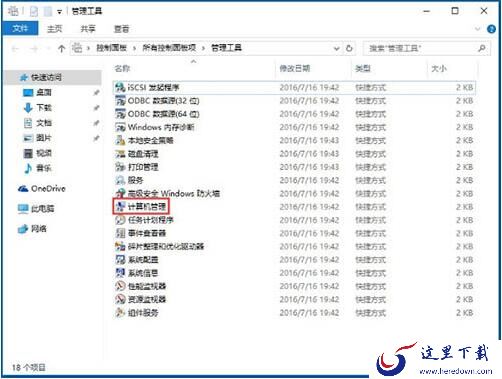
Task: Expand the chevron after 所有控制面板项 in the address bar
Action: click(203, 48)
